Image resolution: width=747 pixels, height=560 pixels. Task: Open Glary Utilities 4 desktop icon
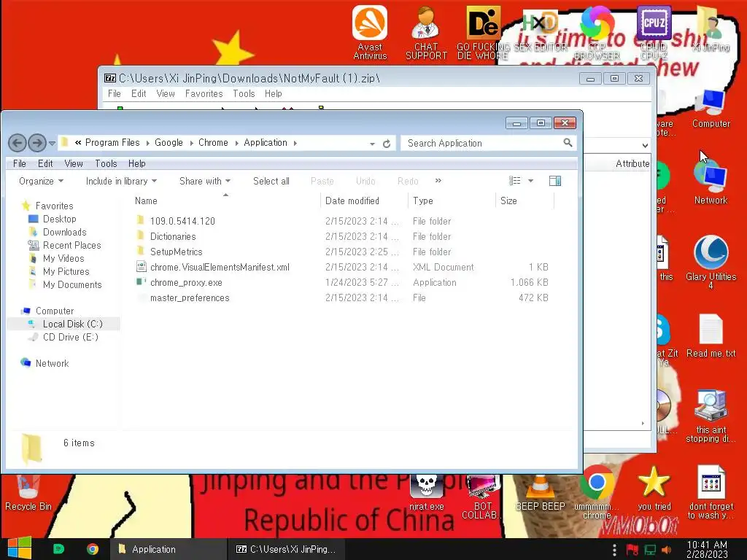[x=711, y=262]
